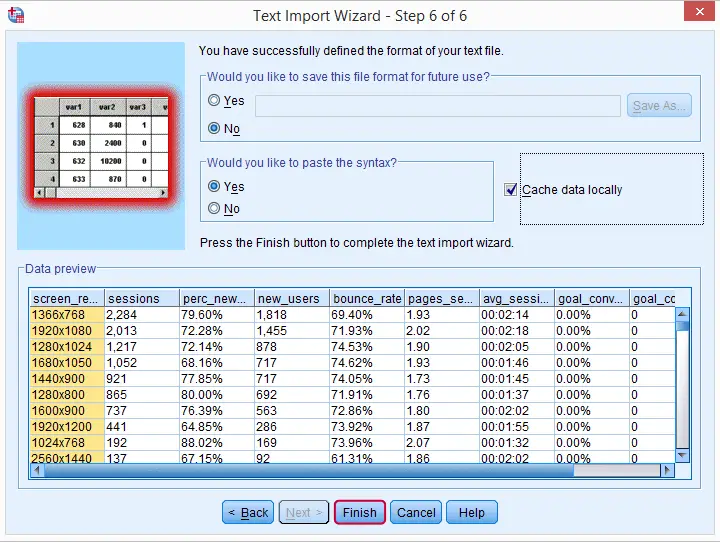720x542 pixels.
Task: Select the avg_sessi... column header
Action: click(517, 299)
